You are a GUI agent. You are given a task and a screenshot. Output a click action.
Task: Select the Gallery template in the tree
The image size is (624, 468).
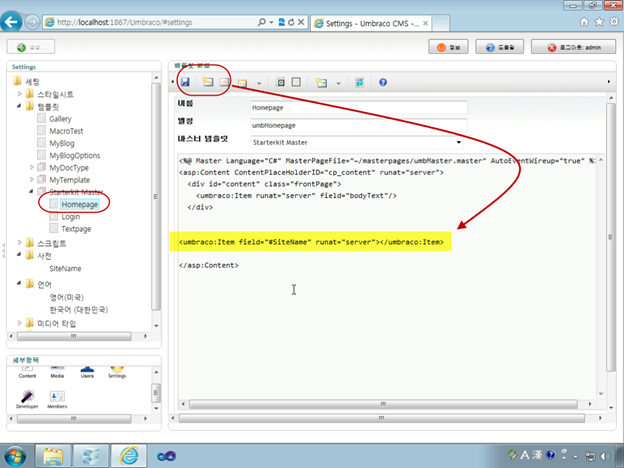point(60,119)
